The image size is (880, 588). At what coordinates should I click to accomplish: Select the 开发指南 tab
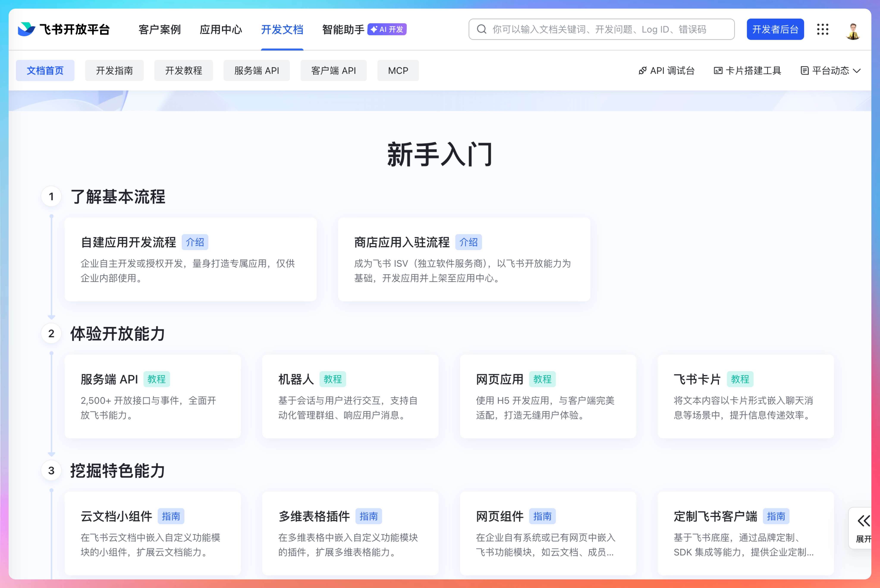pyautogui.click(x=114, y=70)
